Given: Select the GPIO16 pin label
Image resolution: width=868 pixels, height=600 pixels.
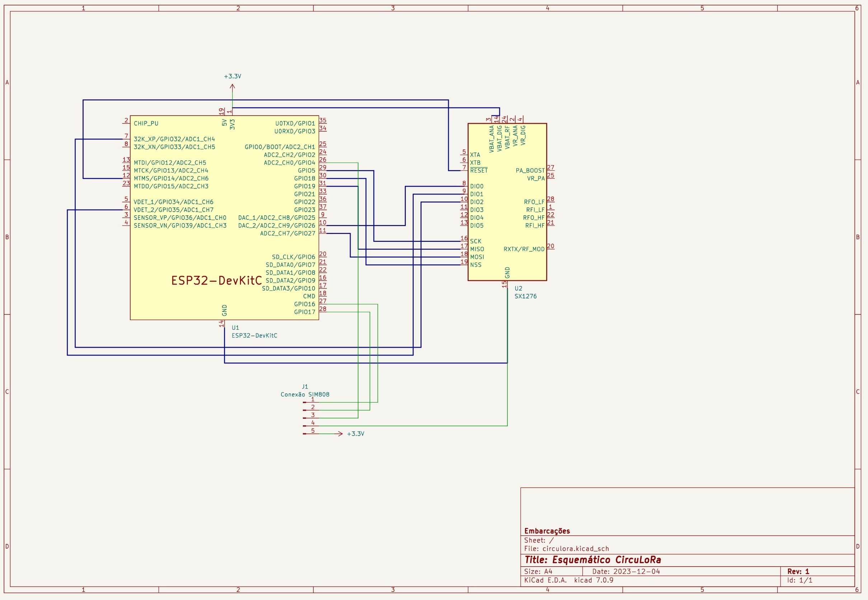Looking at the screenshot, I should pyautogui.click(x=305, y=304).
